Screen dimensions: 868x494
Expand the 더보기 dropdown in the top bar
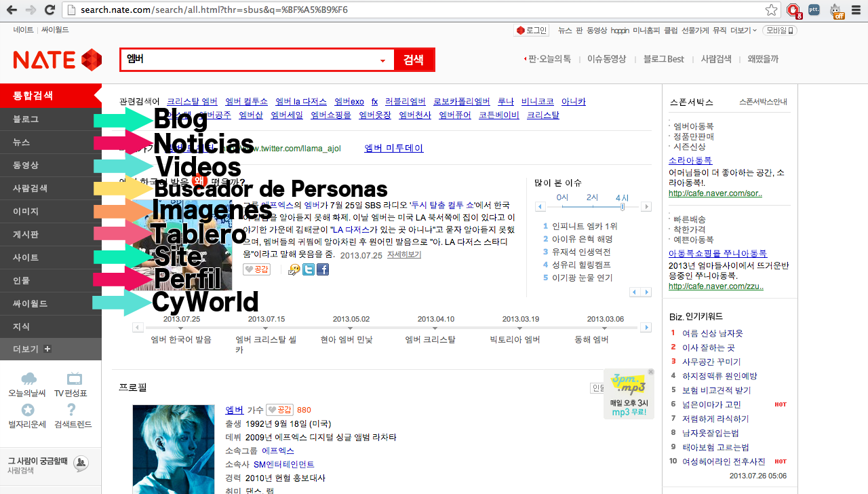pyautogui.click(x=744, y=31)
